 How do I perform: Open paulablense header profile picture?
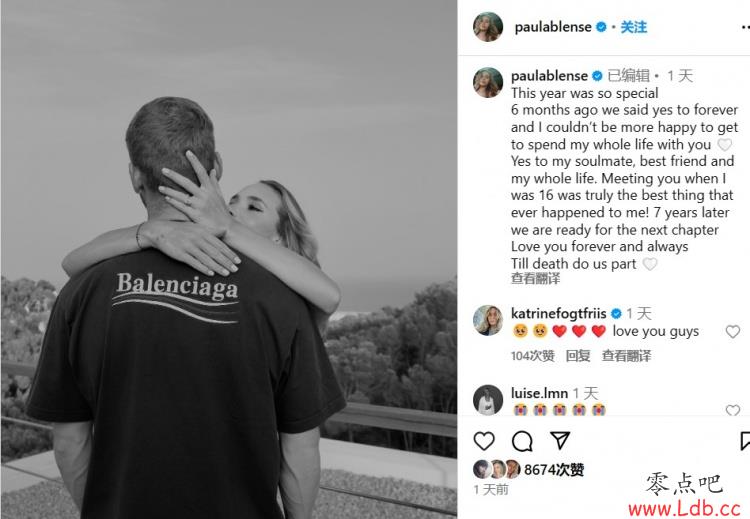click(488, 27)
